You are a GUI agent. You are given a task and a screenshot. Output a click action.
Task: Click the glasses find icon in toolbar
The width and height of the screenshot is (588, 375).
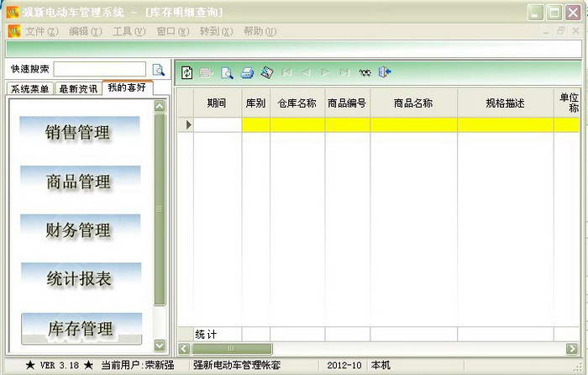pos(365,72)
